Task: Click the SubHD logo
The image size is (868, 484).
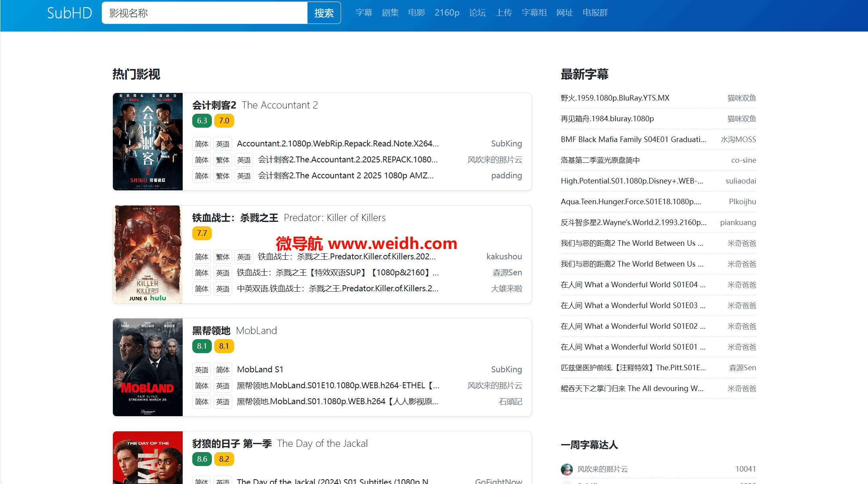Action: [x=69, y=13]
